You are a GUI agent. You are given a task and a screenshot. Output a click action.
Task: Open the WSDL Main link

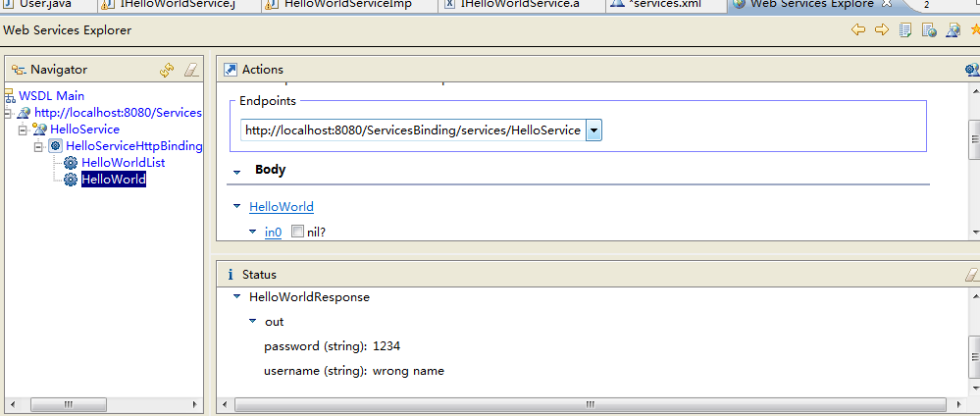click(x=51, y=96)
